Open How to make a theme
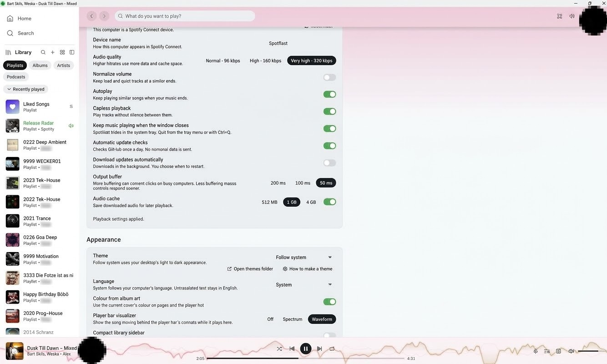 308,269
